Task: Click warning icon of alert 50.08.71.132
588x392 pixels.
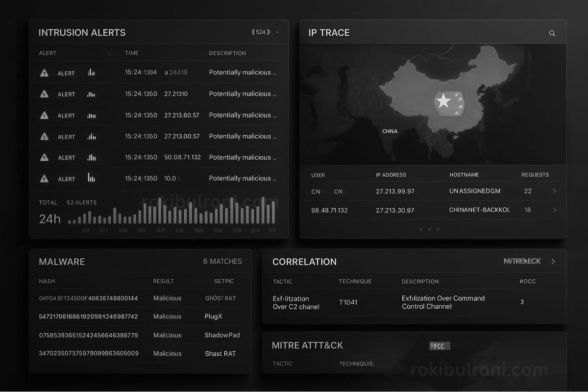Action: pyautogui.click(x=44, y=157)
